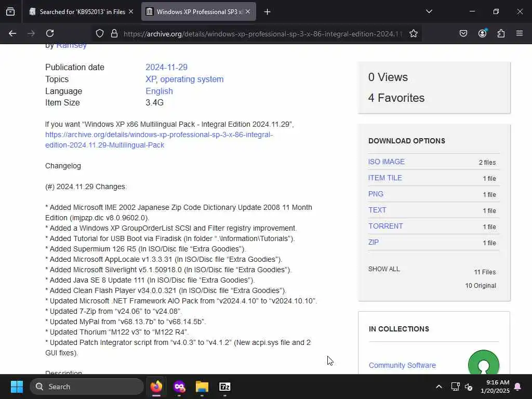532x399 pixels.
Task: Click the English language link
Action: coord(159,91)
